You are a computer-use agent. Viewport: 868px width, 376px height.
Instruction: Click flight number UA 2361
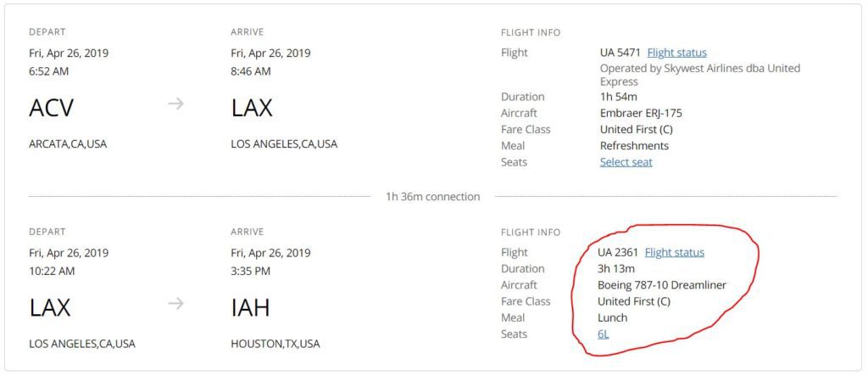[x=617, y=252]
